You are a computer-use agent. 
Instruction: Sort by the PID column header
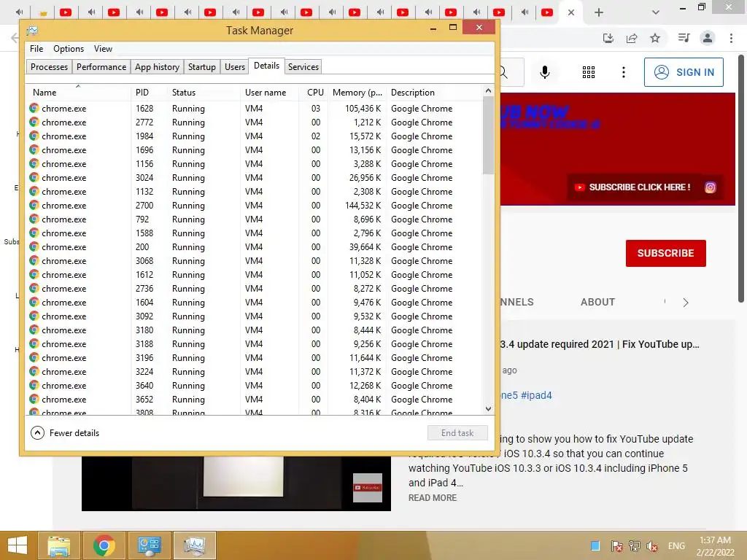(x=149, y=93)
